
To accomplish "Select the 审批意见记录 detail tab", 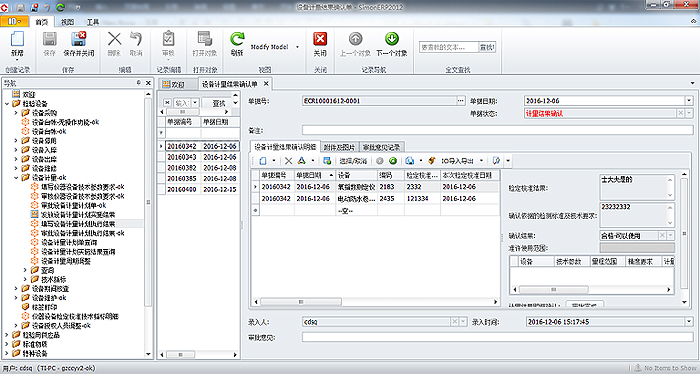I will (382, 147).
